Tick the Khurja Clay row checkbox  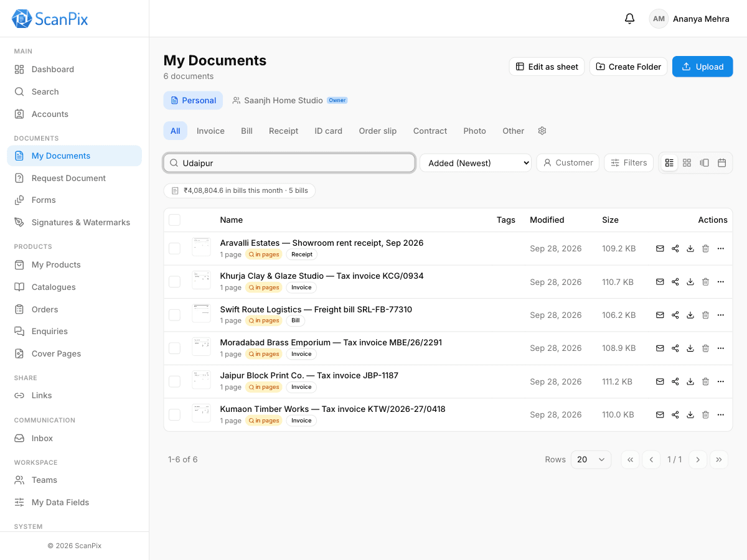pyautogui.click(x=174, y=282)
